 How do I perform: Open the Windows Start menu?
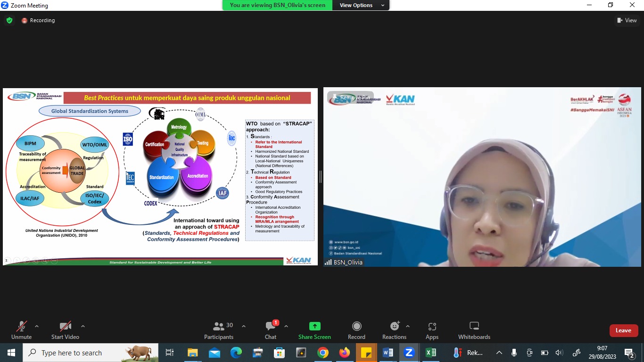[x=11, y=353]
